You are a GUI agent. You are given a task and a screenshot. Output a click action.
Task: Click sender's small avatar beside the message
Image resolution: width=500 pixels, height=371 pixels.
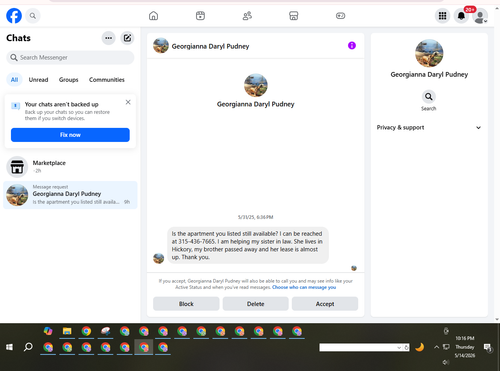(159, 258)
